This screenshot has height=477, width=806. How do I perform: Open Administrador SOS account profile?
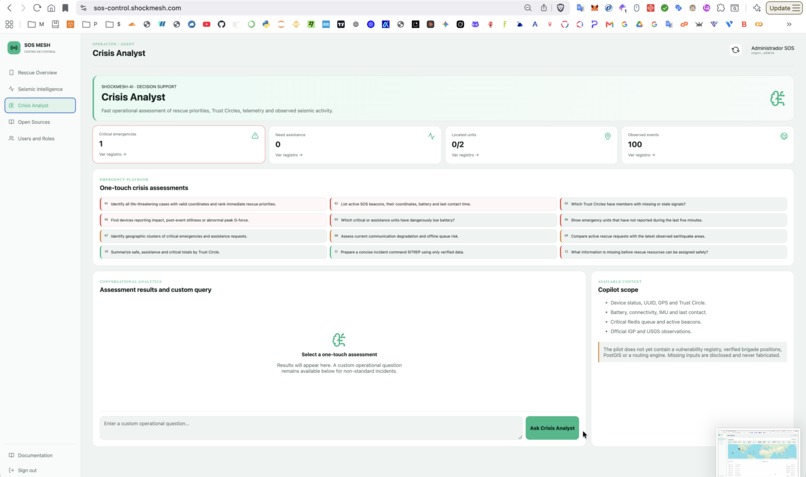tap(772, 50)
